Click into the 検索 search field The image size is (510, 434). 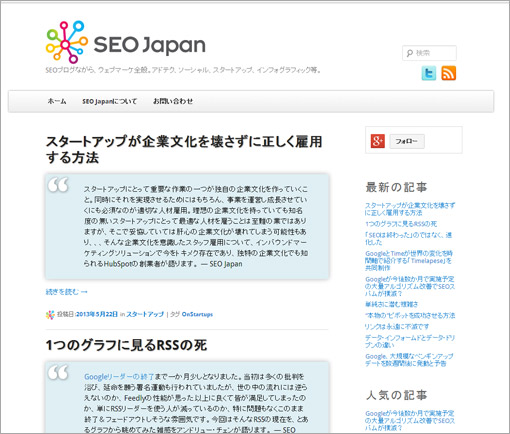429,53
